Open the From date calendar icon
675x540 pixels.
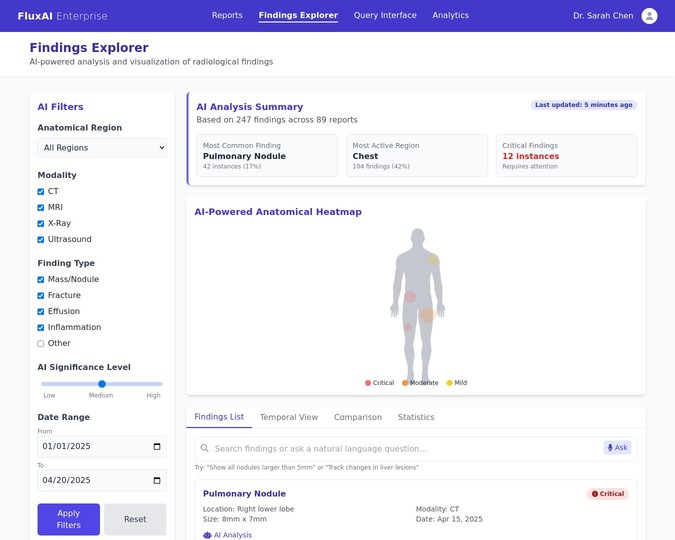click(157, 446)
